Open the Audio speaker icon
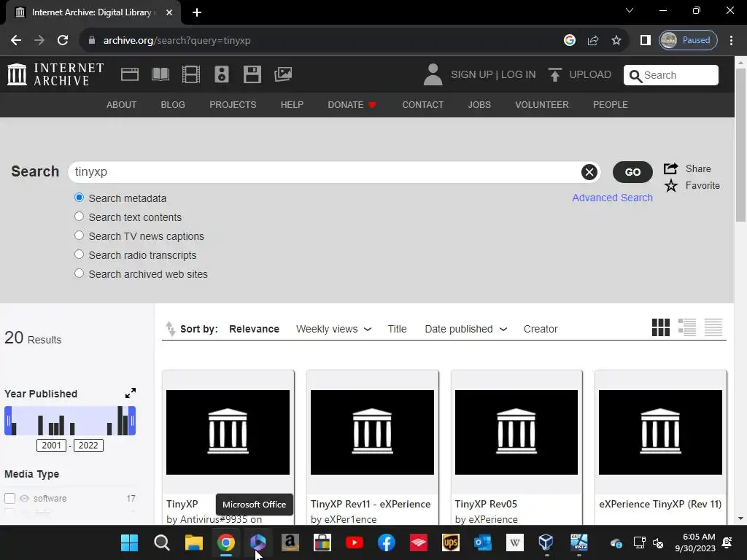Screen dimensions: 747x560 (x=222, y=74)
